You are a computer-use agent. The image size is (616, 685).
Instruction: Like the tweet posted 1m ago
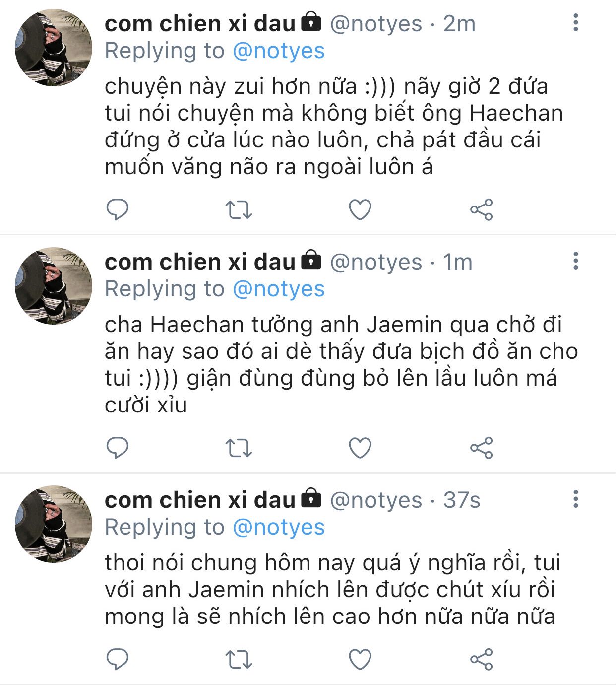[360, 448]
